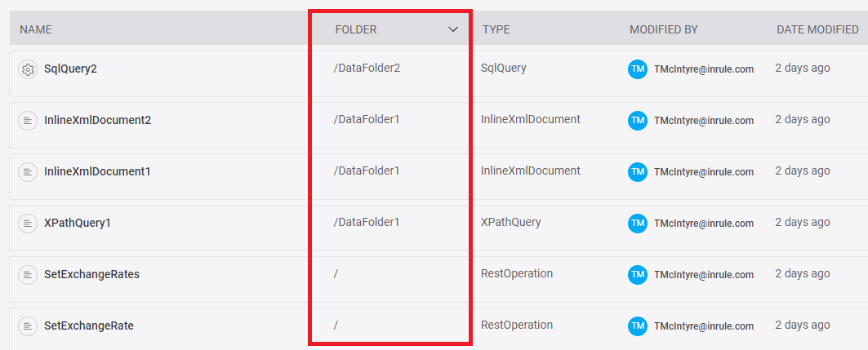Image resolution: width=868 pixels, height=350 pixels.
Task: Click the document icon beside InlineXmlDocument2
Action: 28,121
